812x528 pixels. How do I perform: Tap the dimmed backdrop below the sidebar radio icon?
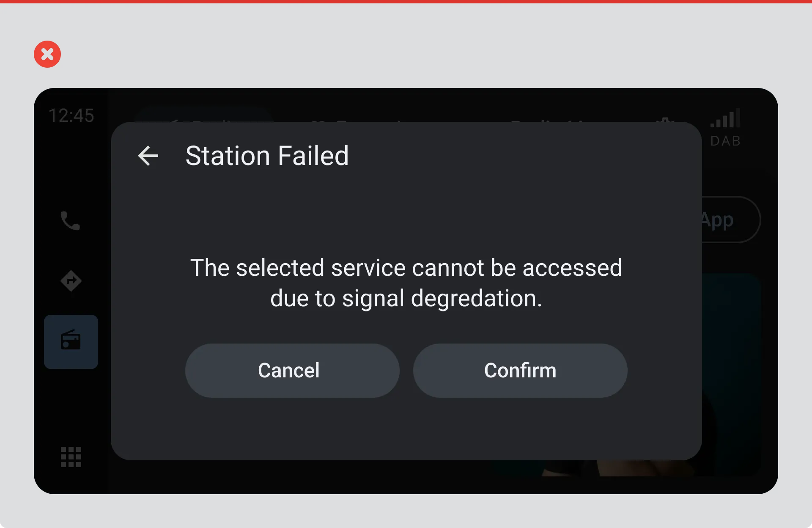click(71, 406)
